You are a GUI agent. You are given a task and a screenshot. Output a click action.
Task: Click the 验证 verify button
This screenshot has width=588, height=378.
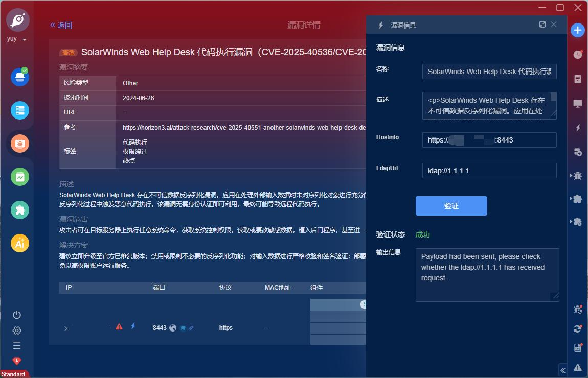tap(451, 206)
